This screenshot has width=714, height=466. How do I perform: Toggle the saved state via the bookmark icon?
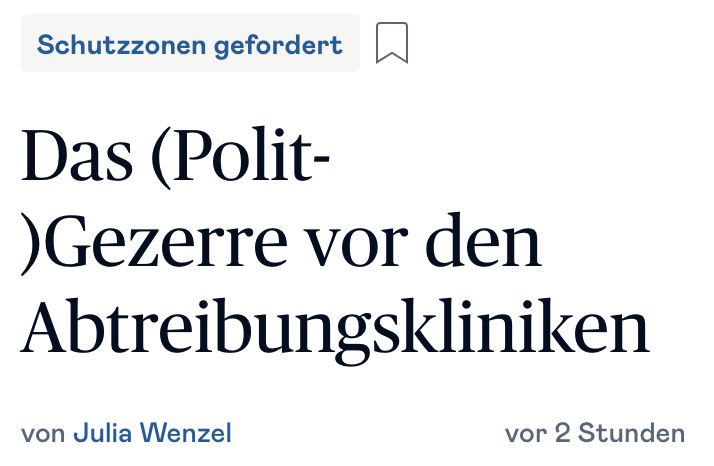click(392, 43)
